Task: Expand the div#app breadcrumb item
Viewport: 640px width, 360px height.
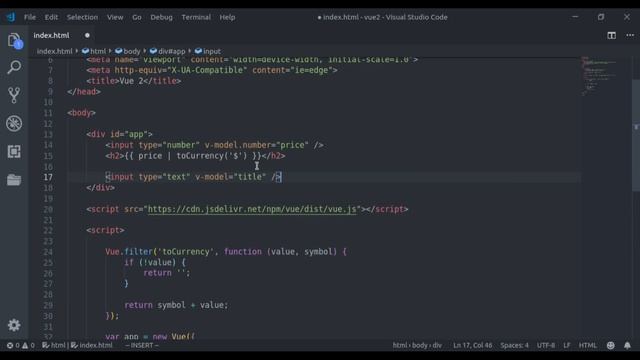Action: 167,51
